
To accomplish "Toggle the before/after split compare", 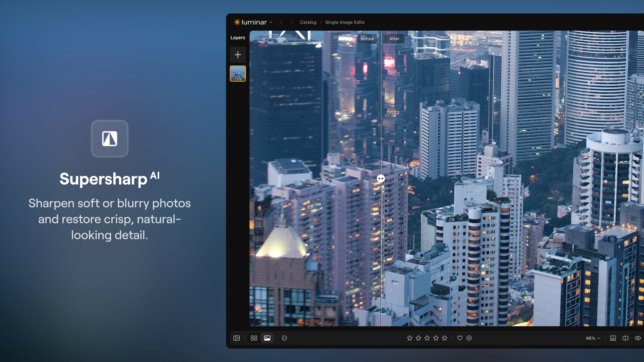I will [x=626, y=338].
